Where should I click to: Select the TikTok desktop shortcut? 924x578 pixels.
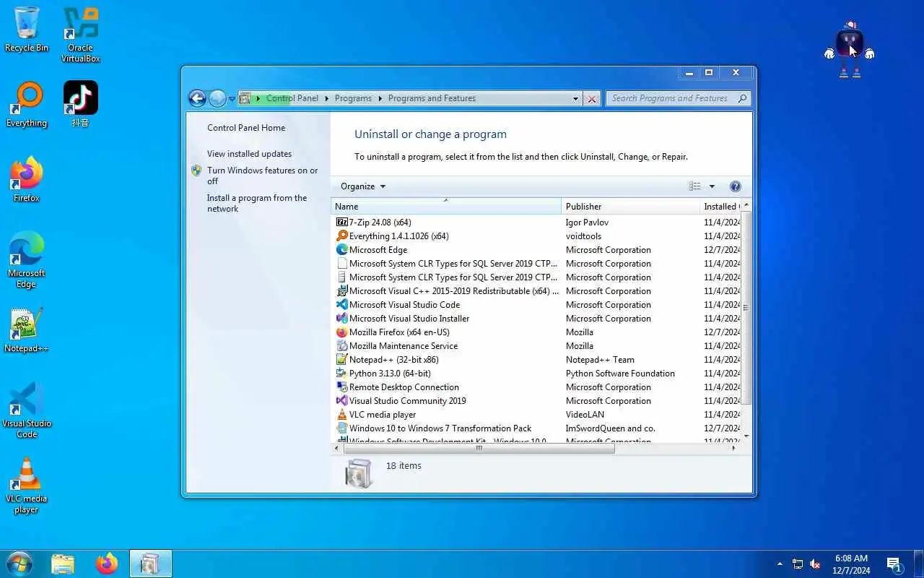80,104
